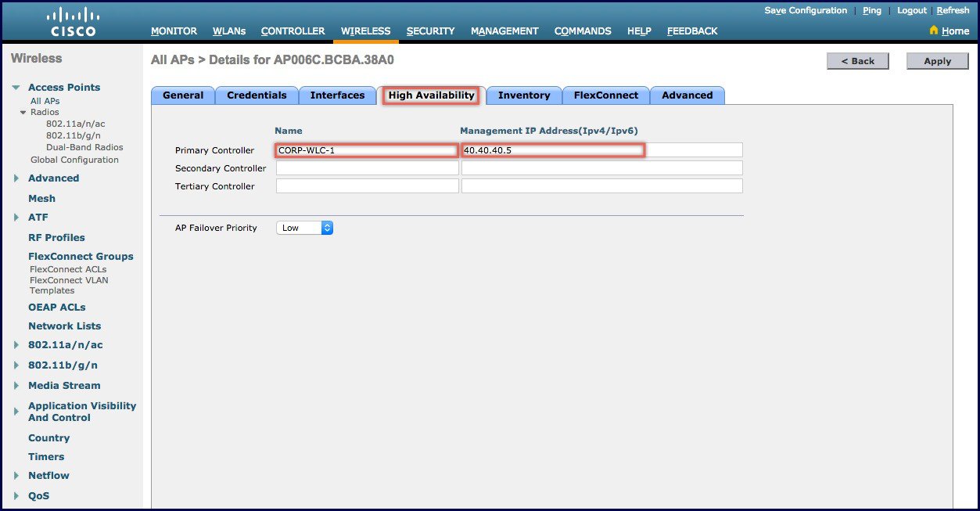Open 802.11a/n/ac under Radios
The image size is (980, 511).
pos(75,124)
